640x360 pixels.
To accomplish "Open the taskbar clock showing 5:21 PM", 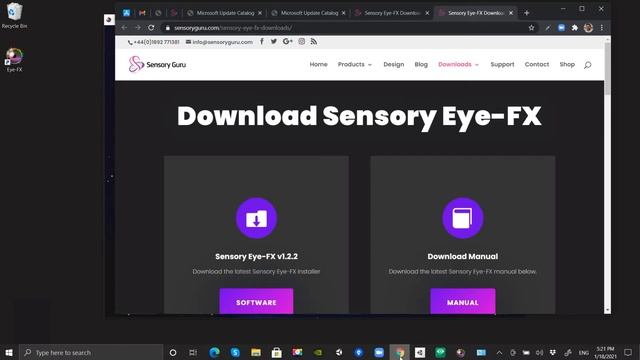I will click(x=605, y=352).
